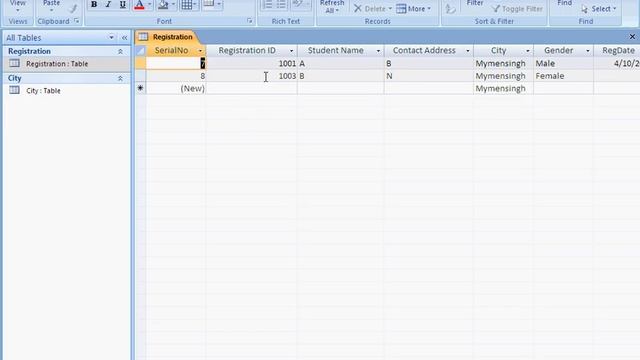Select the RegDate column header
This screenshot has height=360, width=640.
[617, 51]
